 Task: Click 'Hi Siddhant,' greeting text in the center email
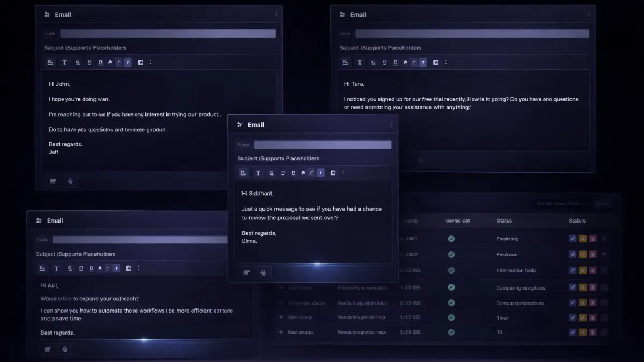coord(257,194)
